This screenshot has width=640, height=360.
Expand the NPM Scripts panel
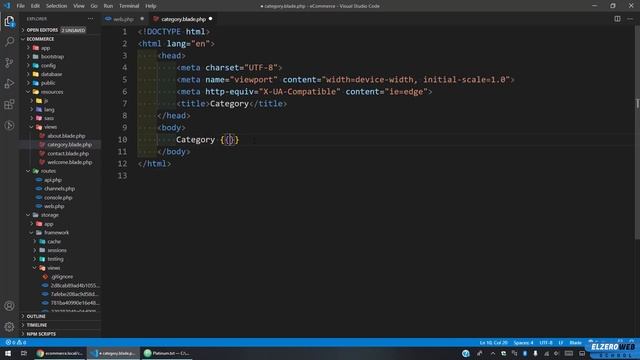pyautogui.click(x=60, y=334)
